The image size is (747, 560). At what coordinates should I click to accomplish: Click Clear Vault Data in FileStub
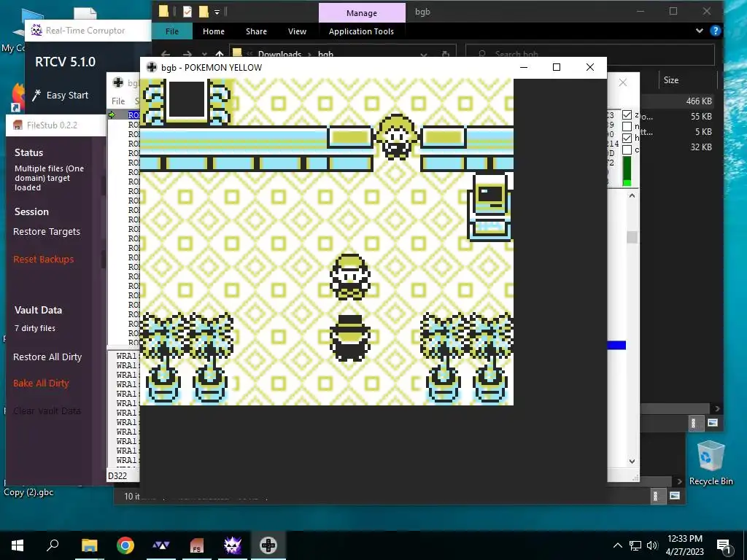tap(47, 411)
